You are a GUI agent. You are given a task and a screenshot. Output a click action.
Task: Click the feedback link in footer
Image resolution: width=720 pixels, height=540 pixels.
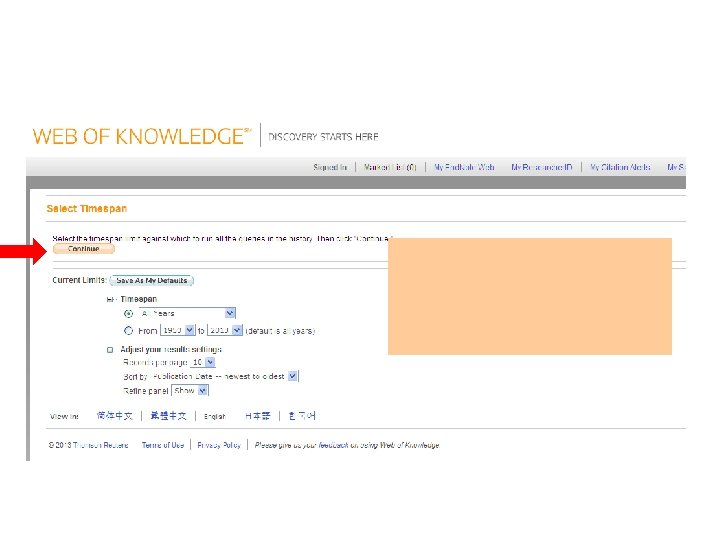coord(333,445)
